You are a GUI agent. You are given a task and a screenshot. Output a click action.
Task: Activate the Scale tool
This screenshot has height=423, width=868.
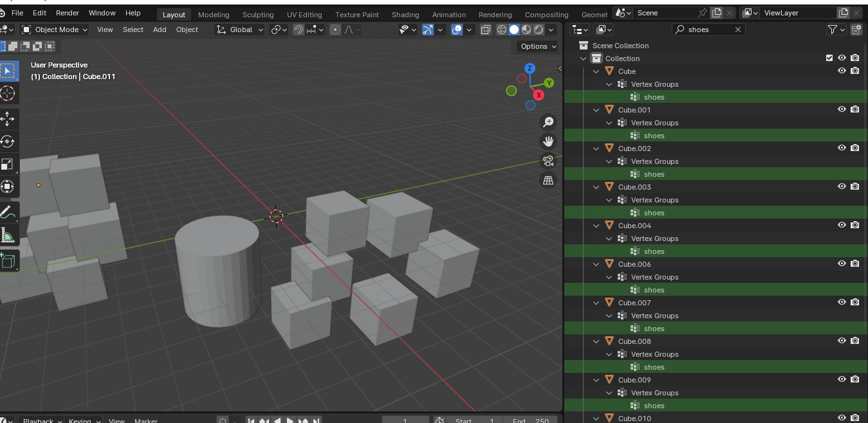pyautogui.click(x=8, y=165)
